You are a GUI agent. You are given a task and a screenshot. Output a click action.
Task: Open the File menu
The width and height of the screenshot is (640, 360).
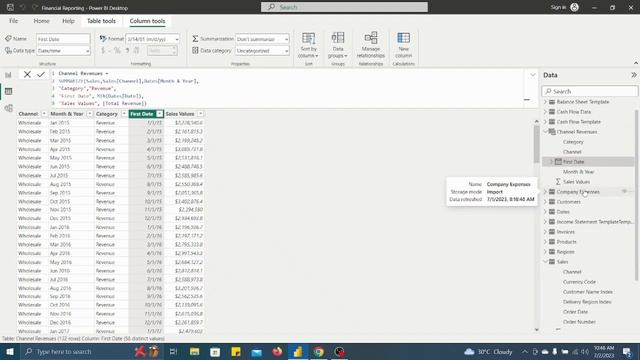[x=13, y=21]
